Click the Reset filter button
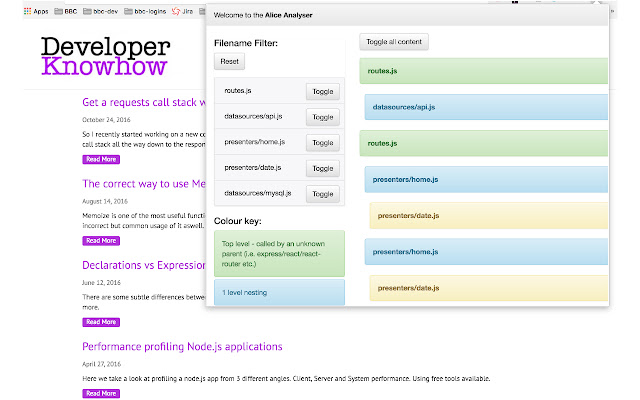This screenshot has width=640, height=400. tap(230, 62)
